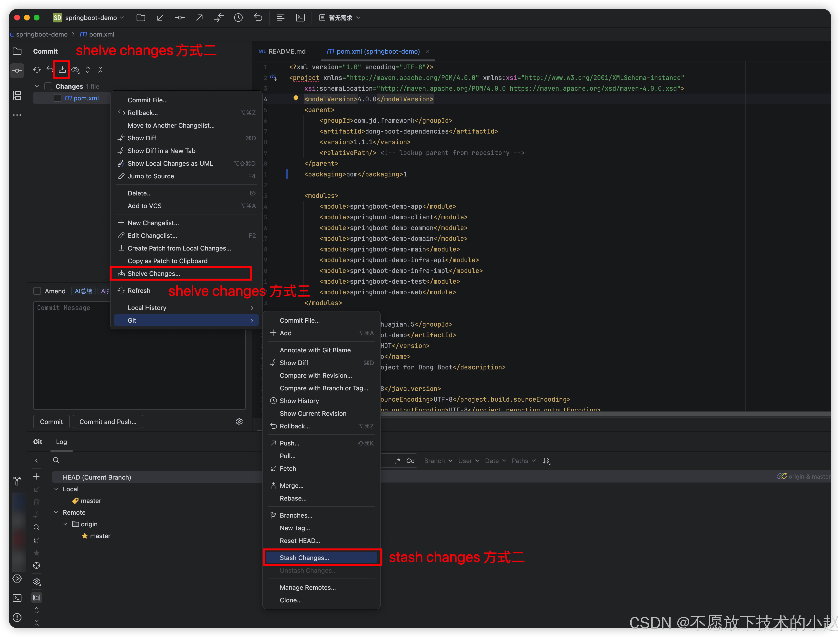Click Collapse All icon in Commit toolbar
The image size is (840, 637).
coord(101,70)
